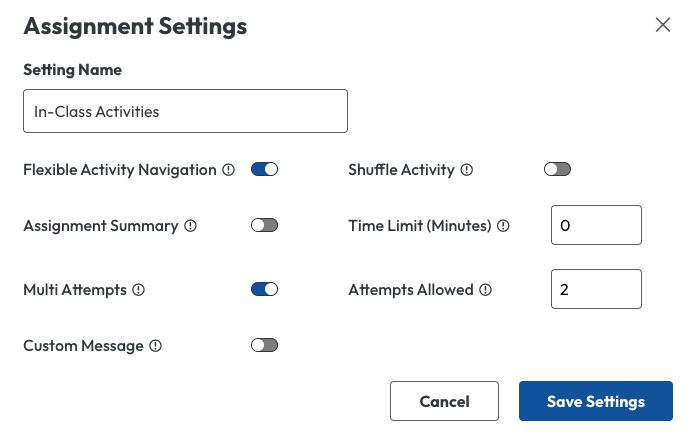This screenshot has width=692, height=443.
Task: Click info icon beside Custom Message
Action: coord(155,346)
